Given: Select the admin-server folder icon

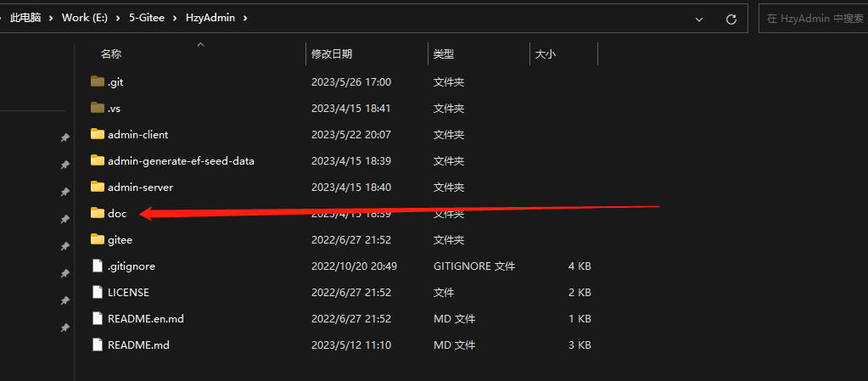Looking at the screenshot, I should click(97, 188).
